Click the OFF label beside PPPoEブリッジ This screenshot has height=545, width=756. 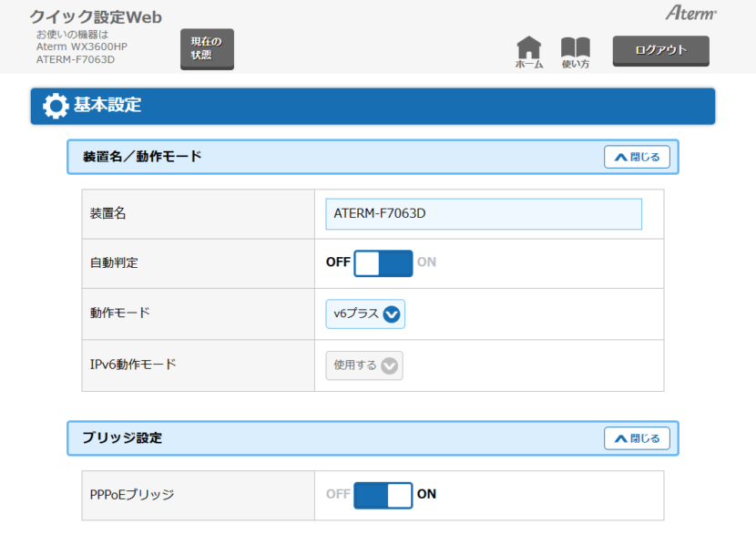tap(338, 495)
